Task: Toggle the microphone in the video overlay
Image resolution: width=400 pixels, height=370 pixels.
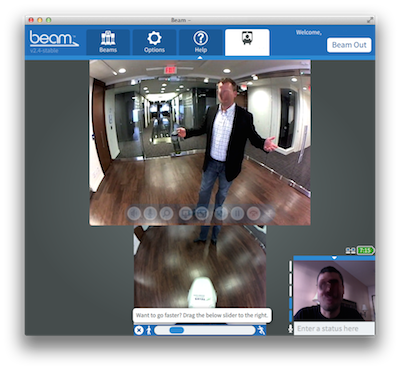Action: click(x=150, y=213)
